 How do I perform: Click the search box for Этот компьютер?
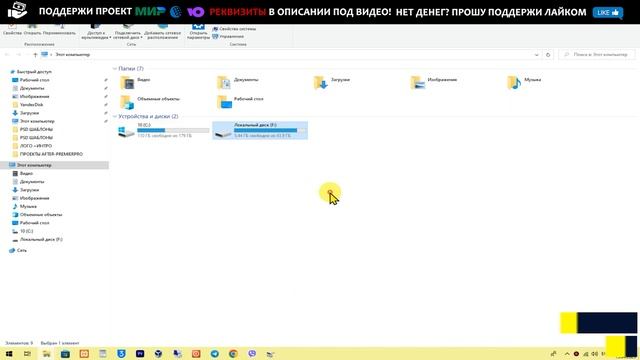597,54
